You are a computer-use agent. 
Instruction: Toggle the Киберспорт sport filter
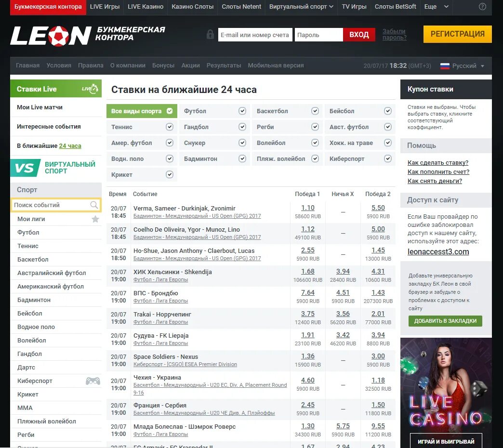(360, 159)
